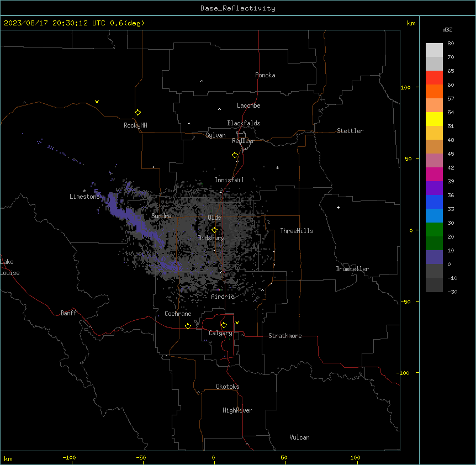This screenshot has width=476, height=465.
Task: Click the magenta 39-42 dBZ legend swatch
Action: click(434, 174)
